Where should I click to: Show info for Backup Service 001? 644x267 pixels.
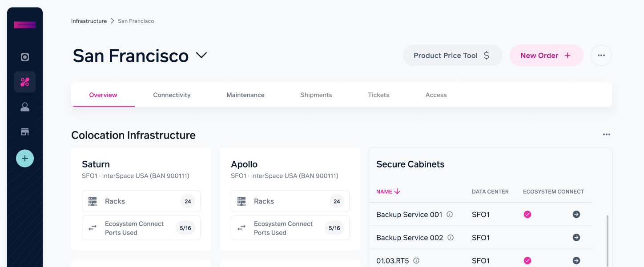(x=450, y=215)
